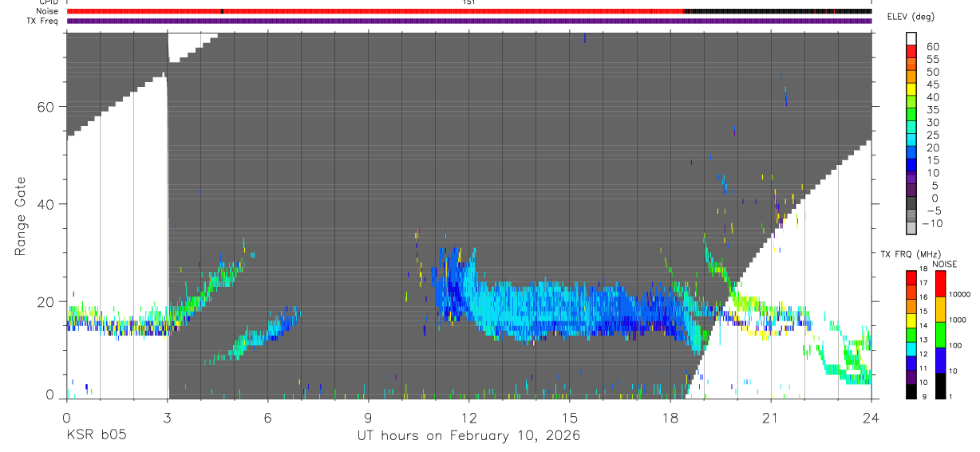This screenshot has height=452, width=980.
Task: Click 'UT hours on February 10, 2026' label
Action: pos(468,436)
